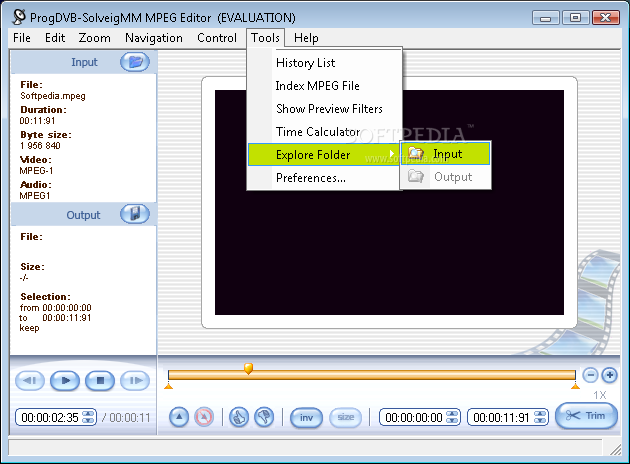Click the thumbs-up keep fragment icon
Image resolution: width=630 pixels, height=464 pixels.
[x=239, y=417]
